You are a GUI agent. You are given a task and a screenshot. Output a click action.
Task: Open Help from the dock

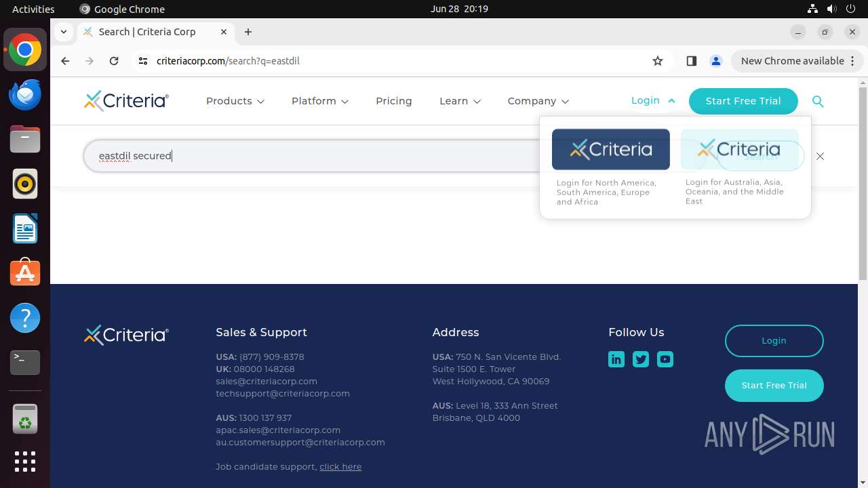[25, 318]
